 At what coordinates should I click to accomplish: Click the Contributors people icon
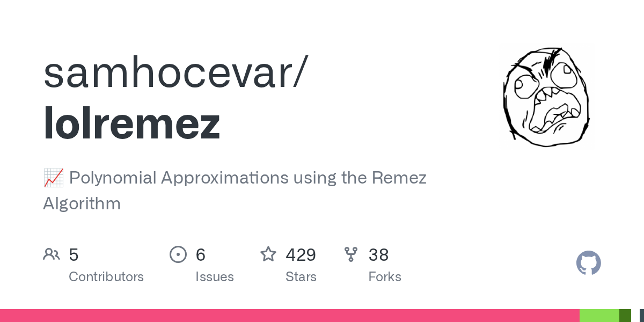click(52, 254)
